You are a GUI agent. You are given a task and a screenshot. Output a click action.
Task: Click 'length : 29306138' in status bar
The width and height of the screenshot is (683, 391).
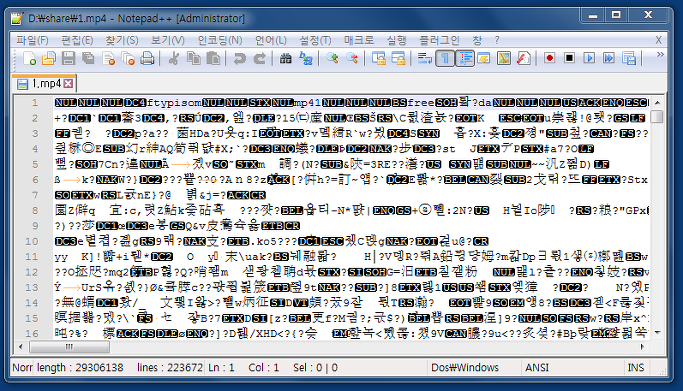coord(80,368)
